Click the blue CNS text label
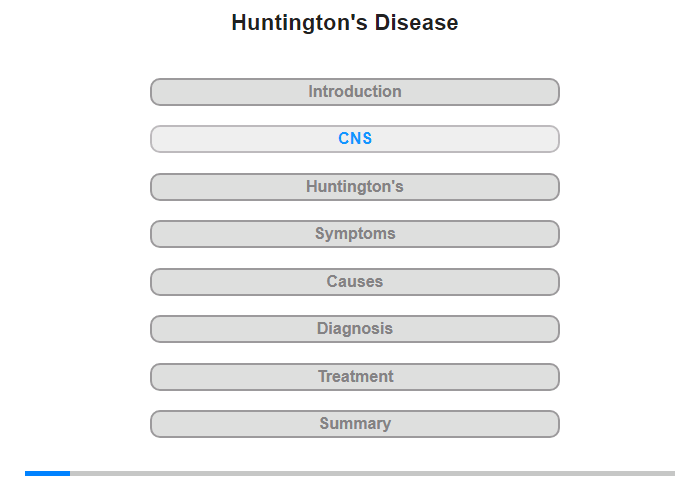 pos(355,138)
